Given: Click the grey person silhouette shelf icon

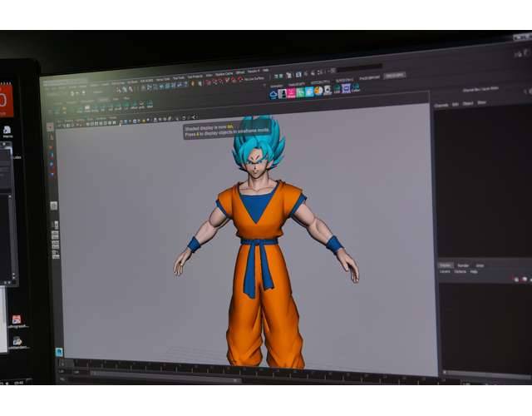Looking at the screenshot, I should 283,94.
